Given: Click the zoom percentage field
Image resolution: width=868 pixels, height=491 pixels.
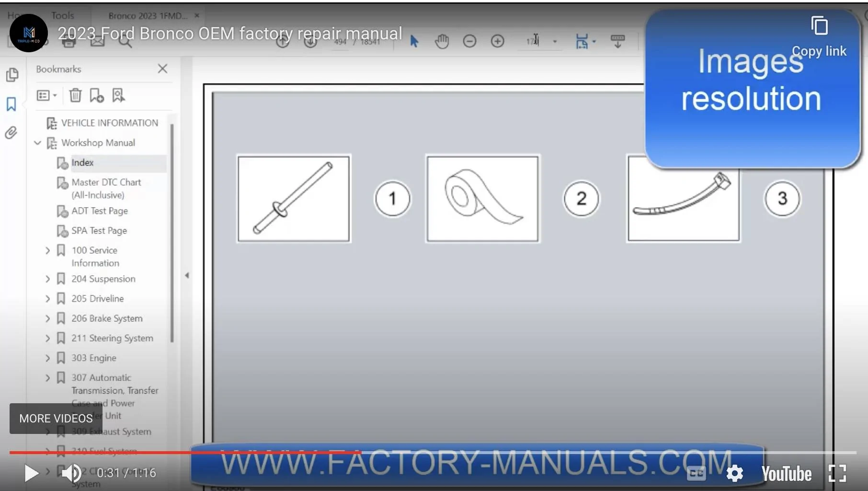Looking at the screenshot, I should coord(534,41).
